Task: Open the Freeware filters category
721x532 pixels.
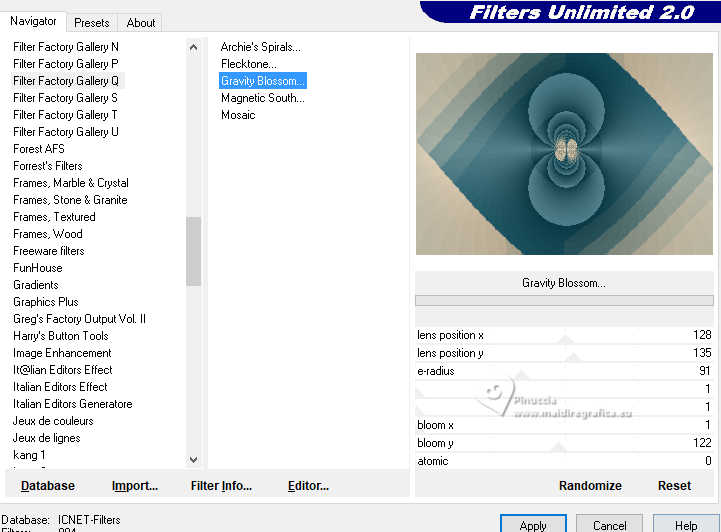Action: click(49, 251)
